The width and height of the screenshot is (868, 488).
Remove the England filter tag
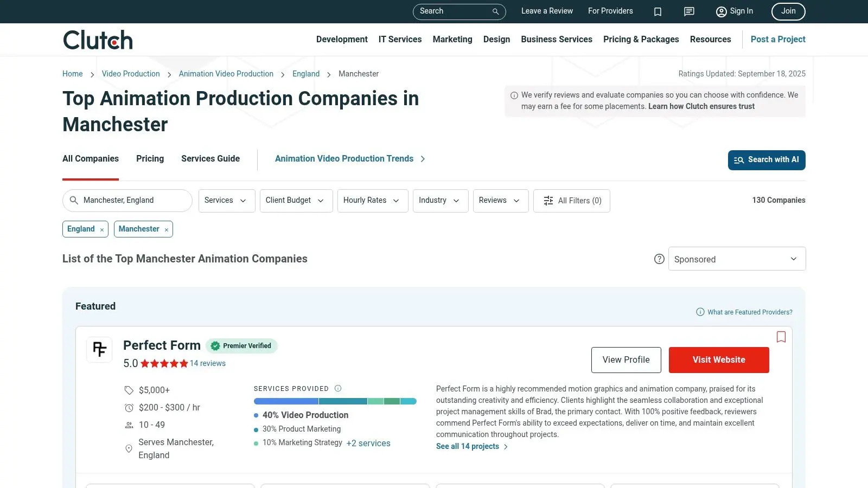tap(102, 230)
